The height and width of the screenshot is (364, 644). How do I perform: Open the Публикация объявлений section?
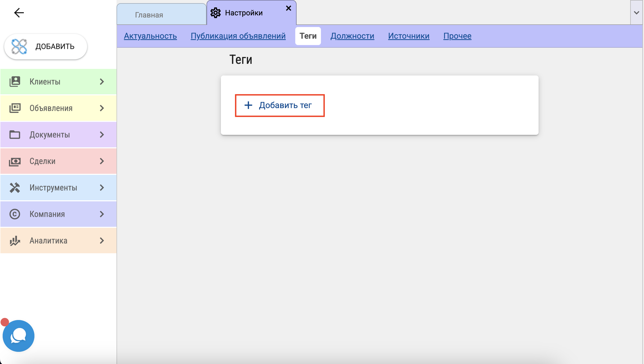[238, 36]
